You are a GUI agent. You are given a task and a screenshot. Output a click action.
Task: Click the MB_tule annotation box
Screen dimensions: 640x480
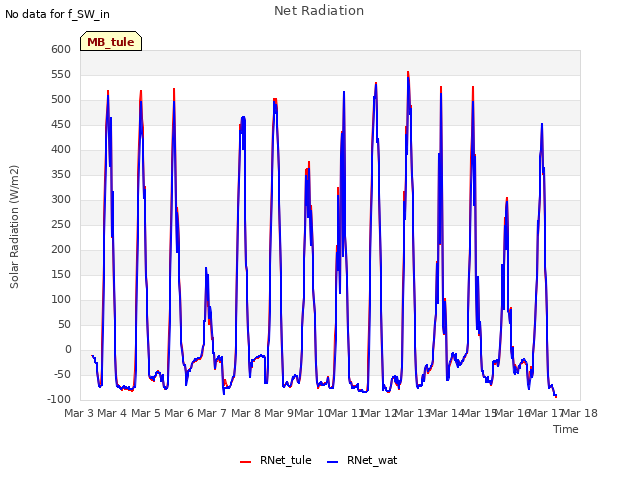[x=111, y=41]
